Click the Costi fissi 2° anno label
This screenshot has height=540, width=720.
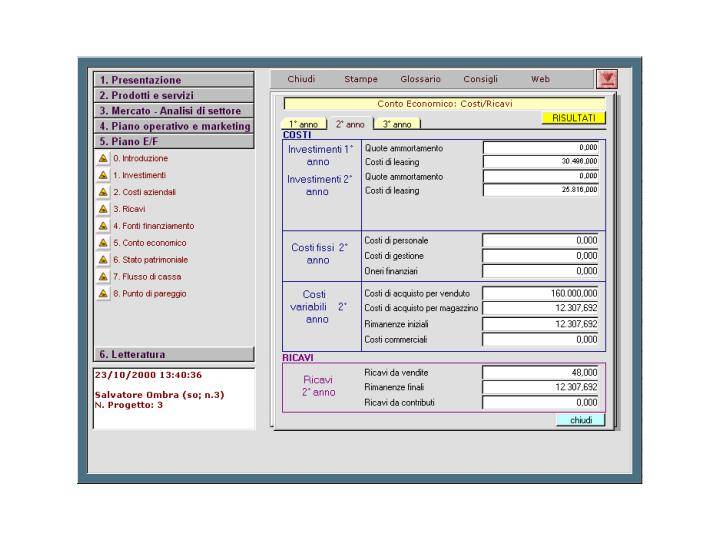coord(319,254)
